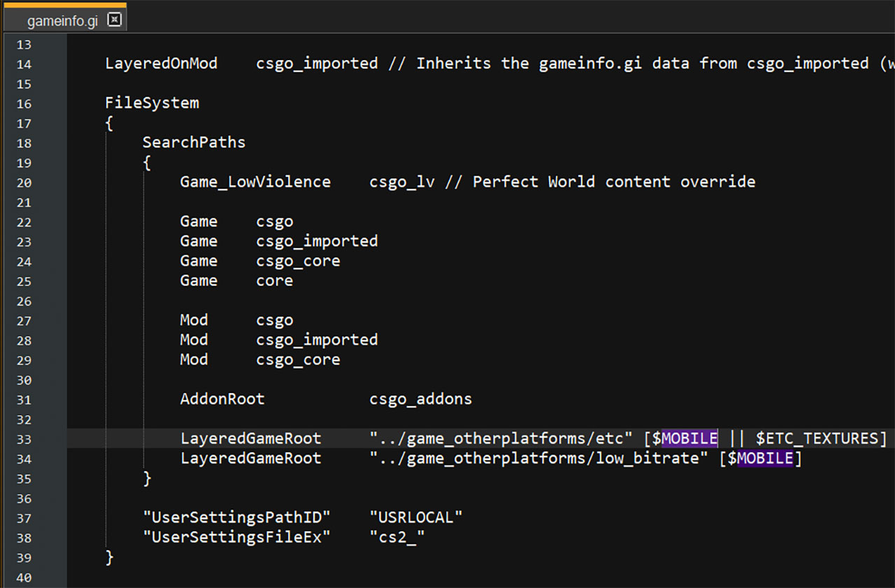Click the csgo_lv value
This screenshot has height=588, width=895.
point(402,182)
